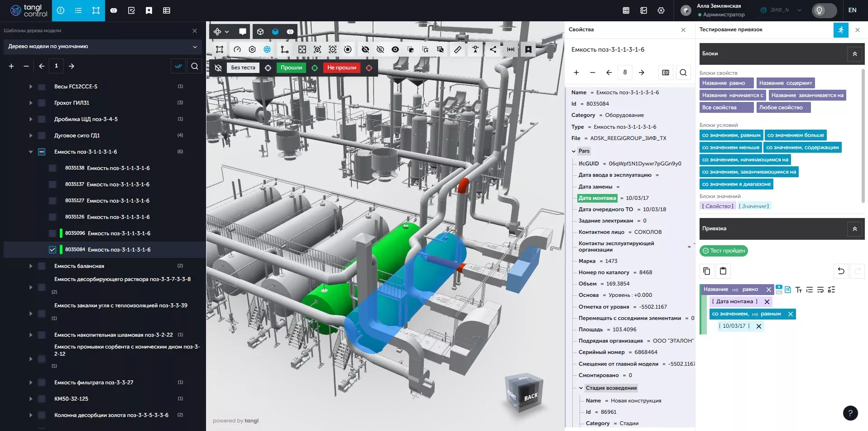Open the 'Дерево модели по умолчанию' dropdown
The height and width of the screenshot is (431, 868).
tap(103, 47)
